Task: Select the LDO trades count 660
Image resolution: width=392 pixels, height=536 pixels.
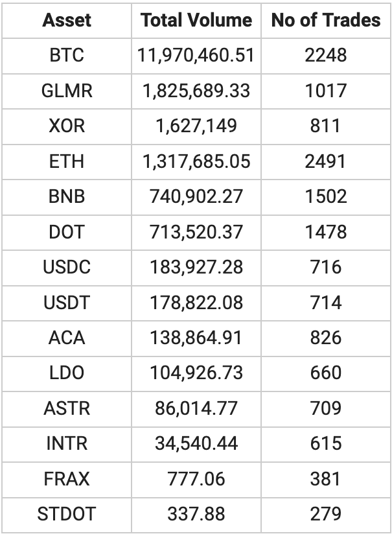Action: (326, 373)
